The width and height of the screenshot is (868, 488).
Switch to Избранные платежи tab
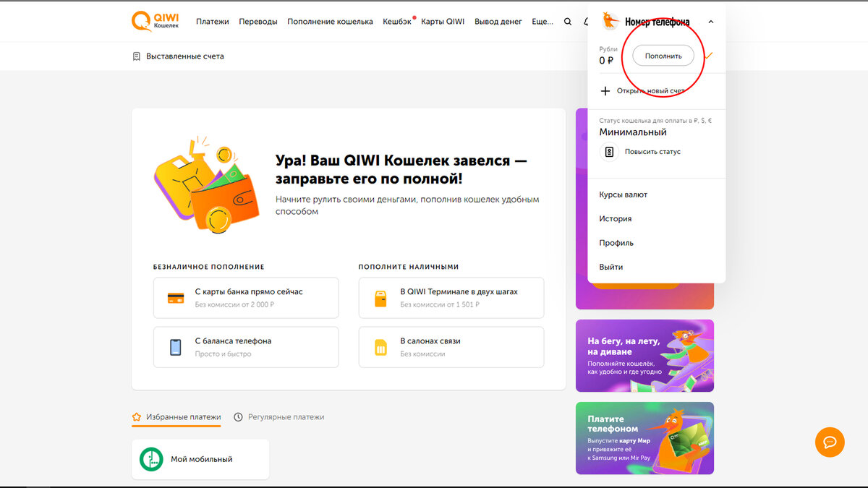[x=176, y=417]
